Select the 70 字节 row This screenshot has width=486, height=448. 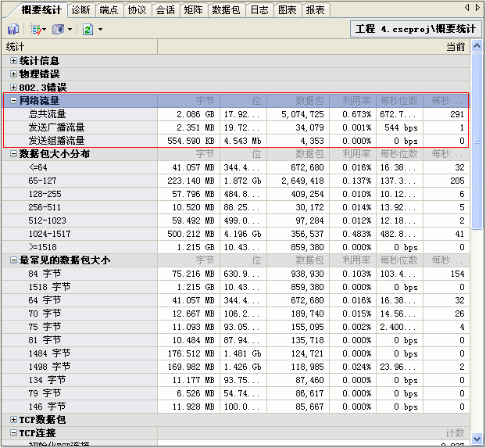click(235, 314)
